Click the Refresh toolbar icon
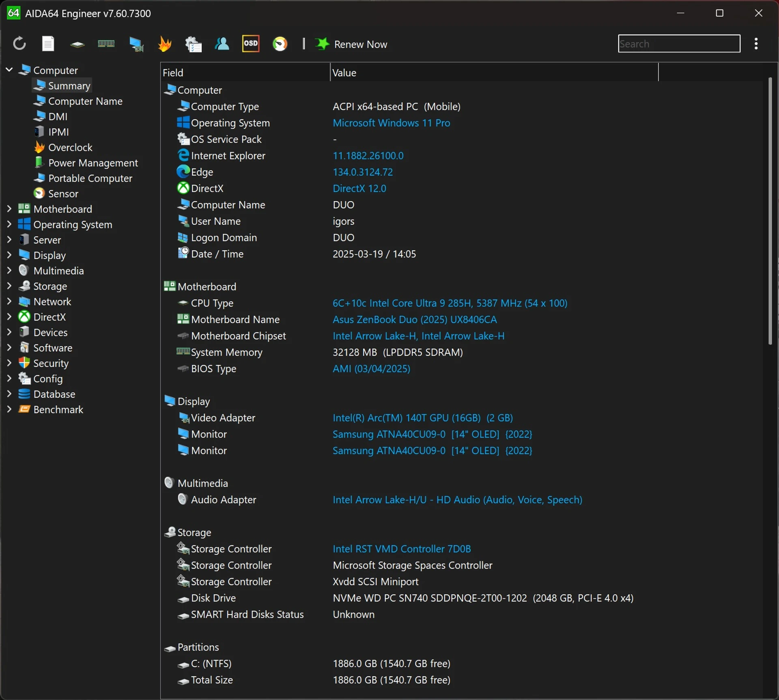The width and height of the screenshot is (779, 700). tap(19, 44)
